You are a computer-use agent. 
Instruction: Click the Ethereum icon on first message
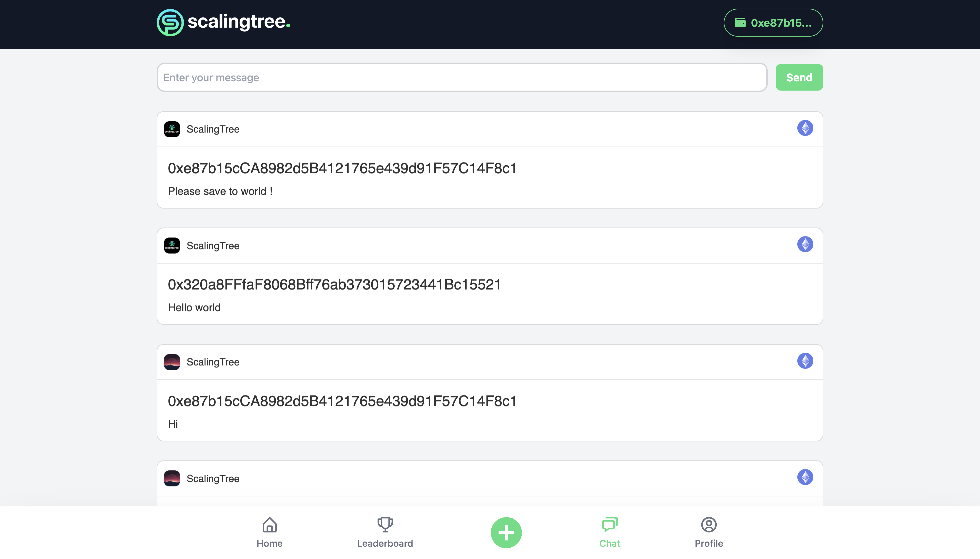806,128
